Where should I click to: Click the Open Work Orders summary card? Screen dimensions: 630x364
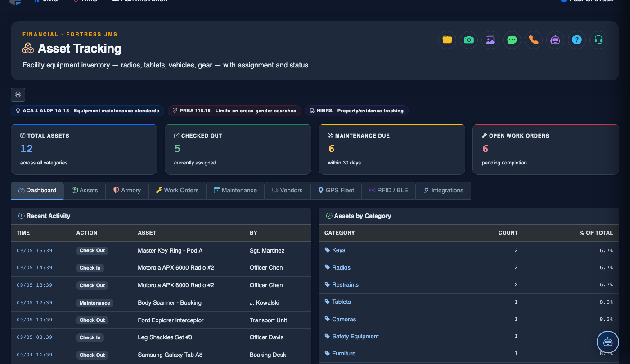(546, 149)
